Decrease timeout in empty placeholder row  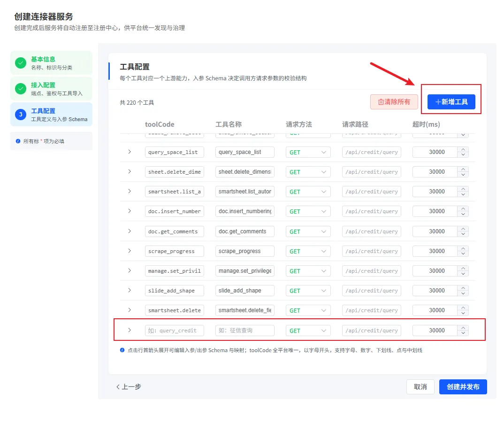click(463, 333)
